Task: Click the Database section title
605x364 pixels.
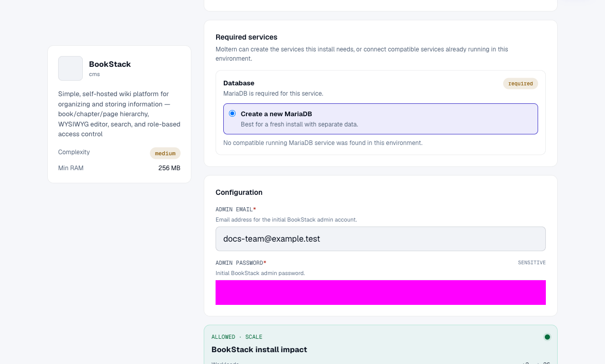Action: (239, 83)
